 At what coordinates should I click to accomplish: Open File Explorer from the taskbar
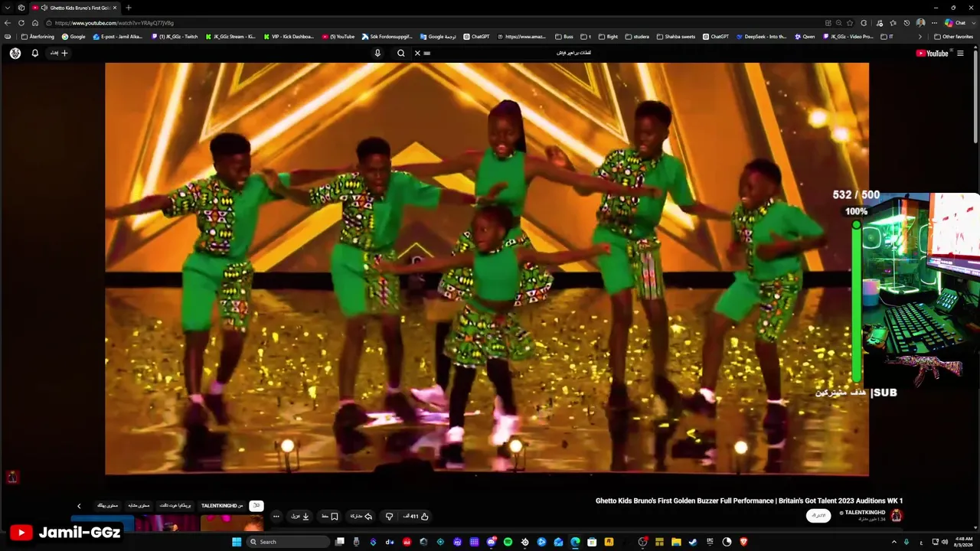pos(676,542)
